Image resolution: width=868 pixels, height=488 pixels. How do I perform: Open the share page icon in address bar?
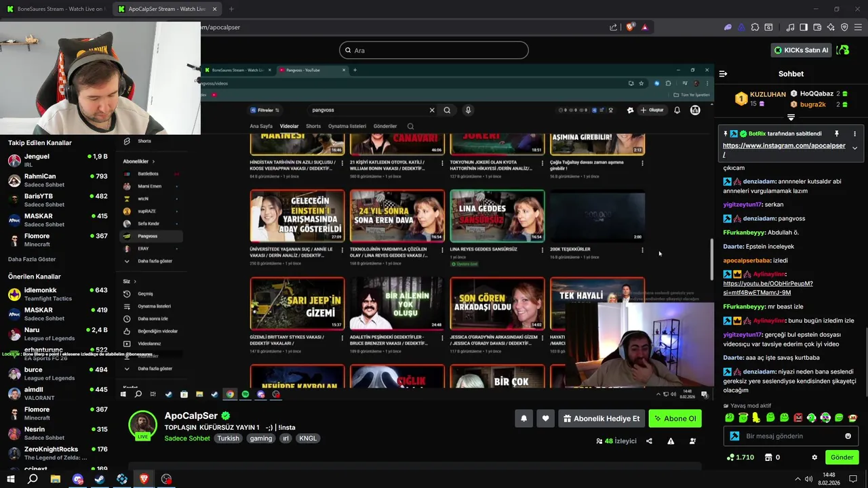pyautogui.click(x=614, y=27)
